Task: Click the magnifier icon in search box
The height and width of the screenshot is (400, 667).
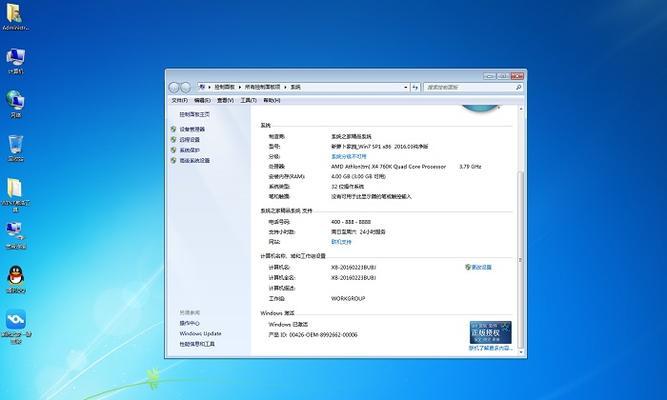Action: (x=518, y=87)
